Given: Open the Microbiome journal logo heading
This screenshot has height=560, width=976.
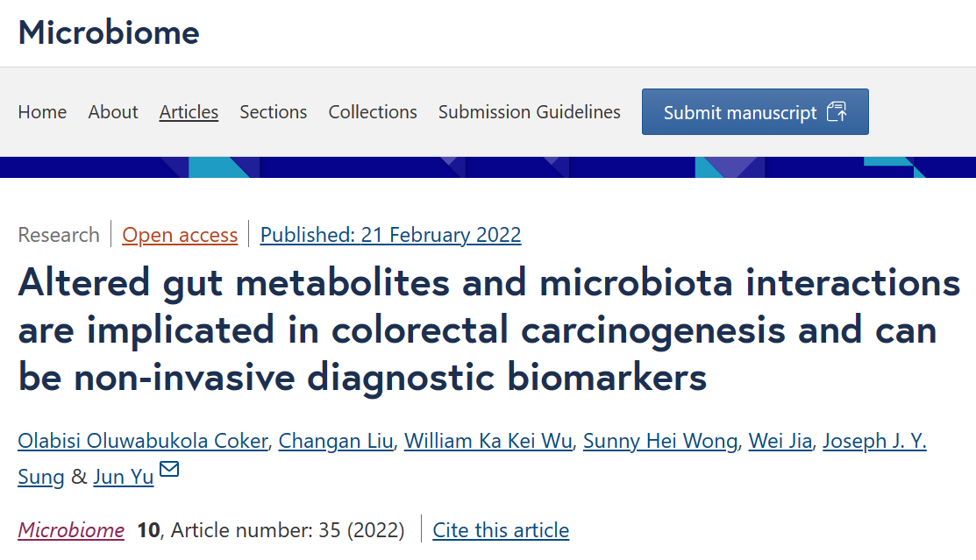Looking at the screenshot, I should (109, 32).
